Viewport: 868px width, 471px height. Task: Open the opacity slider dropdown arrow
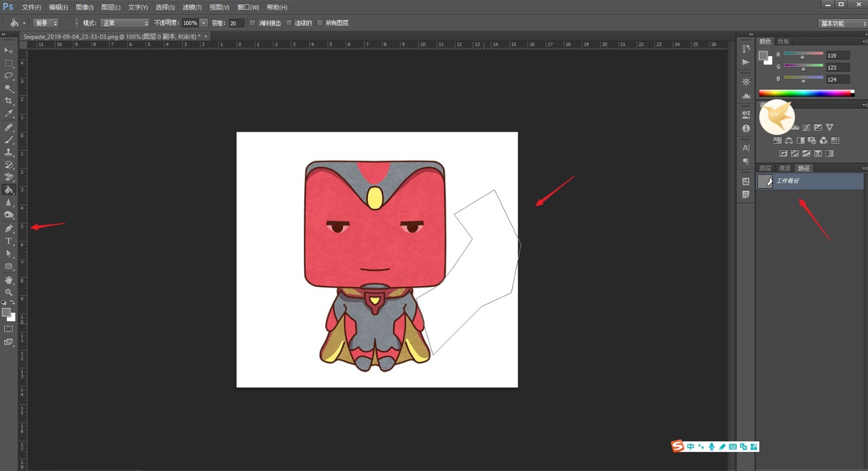[204, 23]
